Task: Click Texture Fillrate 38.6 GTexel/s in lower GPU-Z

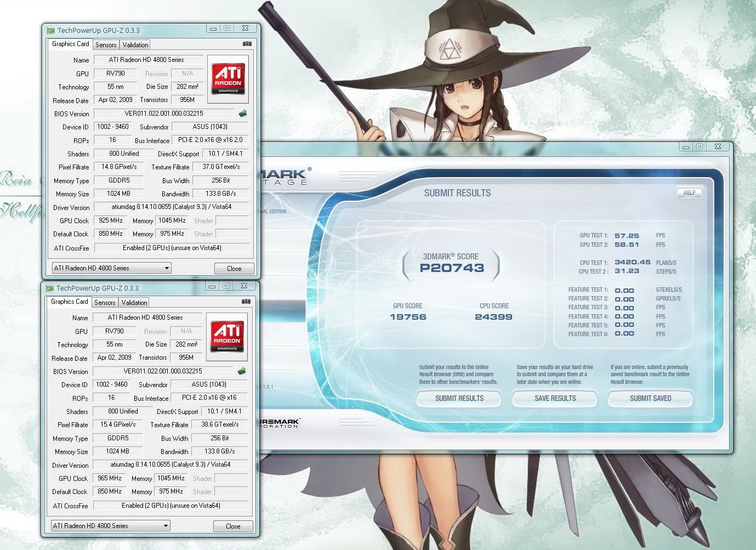Action: tap(220, 424)
